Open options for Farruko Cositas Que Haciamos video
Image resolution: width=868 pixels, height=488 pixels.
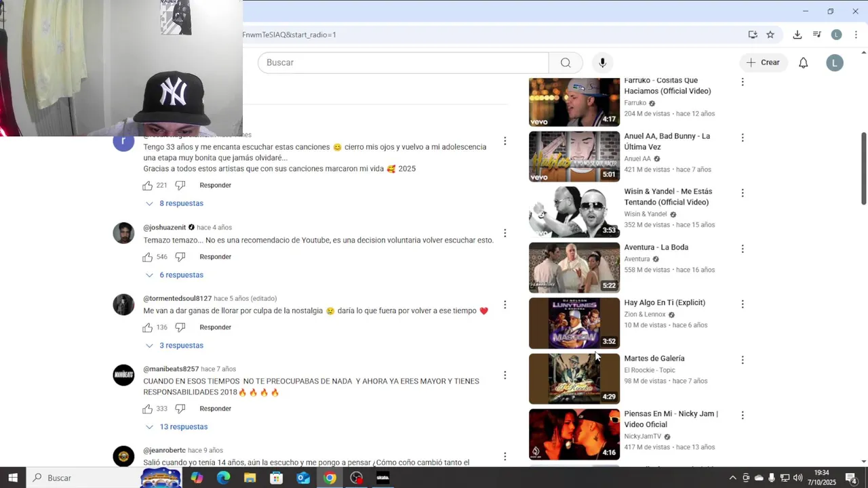click(743, 82)
